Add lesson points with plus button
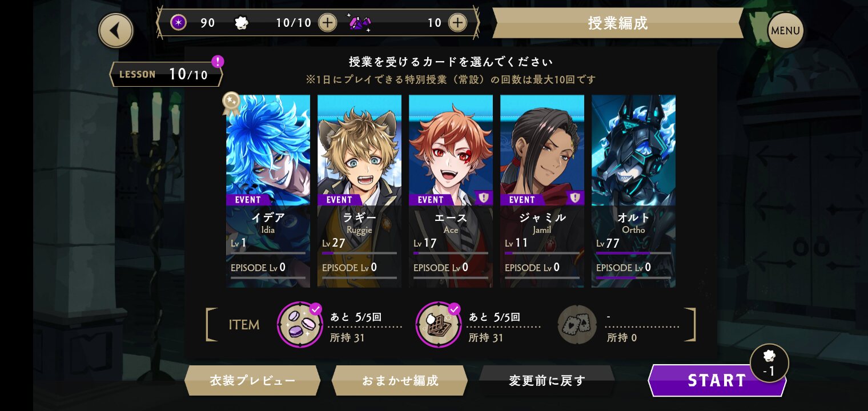This screenshot has width=868, height=411. [327, 23]
